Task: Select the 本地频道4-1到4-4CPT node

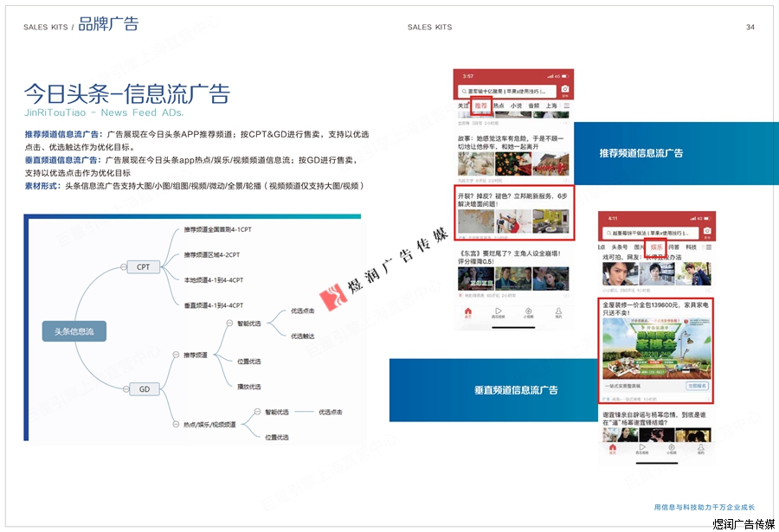Action: tap(214, 280)
